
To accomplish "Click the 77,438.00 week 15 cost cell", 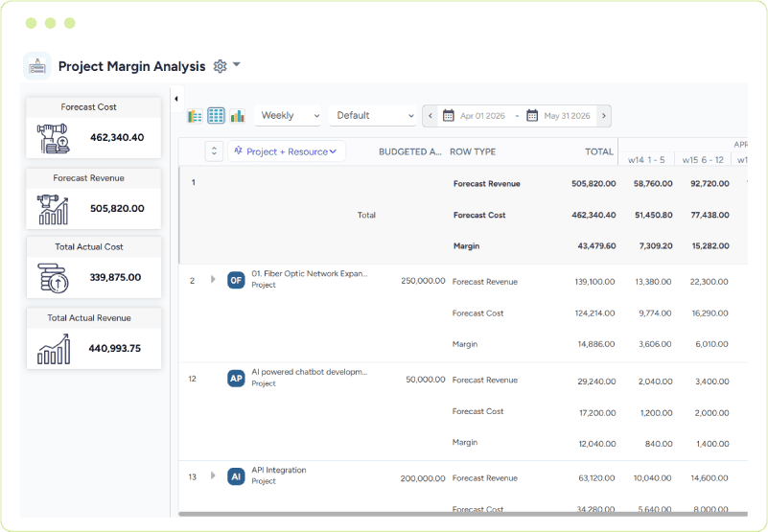I will 710,215.
